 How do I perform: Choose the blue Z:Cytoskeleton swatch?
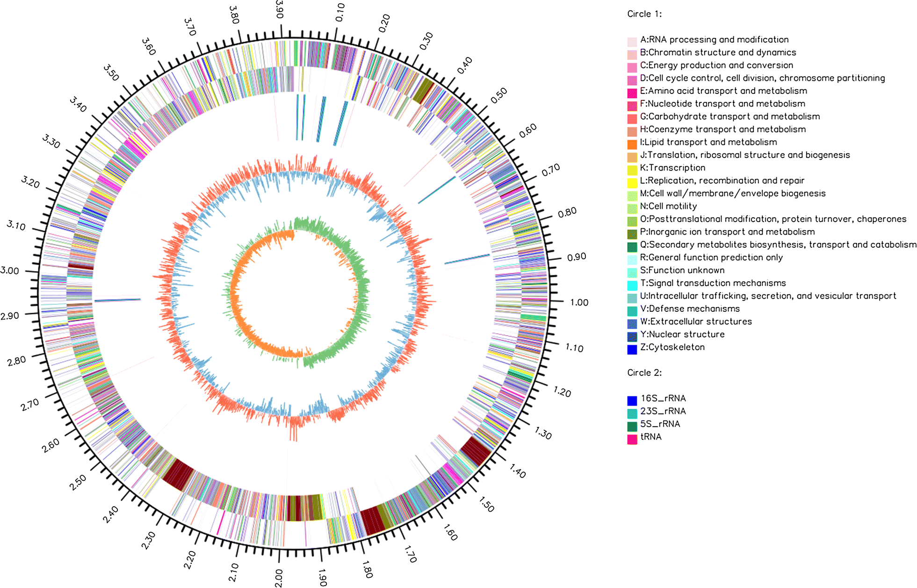(x=632, y=349)
